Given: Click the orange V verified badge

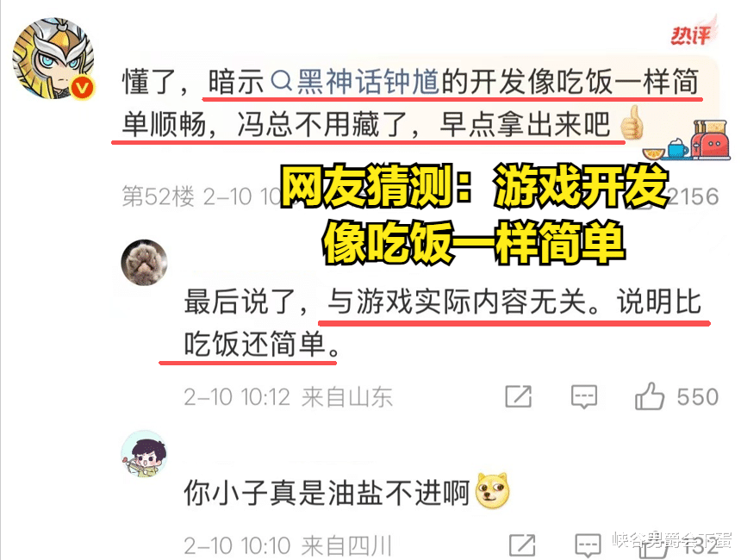Looking at the screenshot, I should point(83,88).
